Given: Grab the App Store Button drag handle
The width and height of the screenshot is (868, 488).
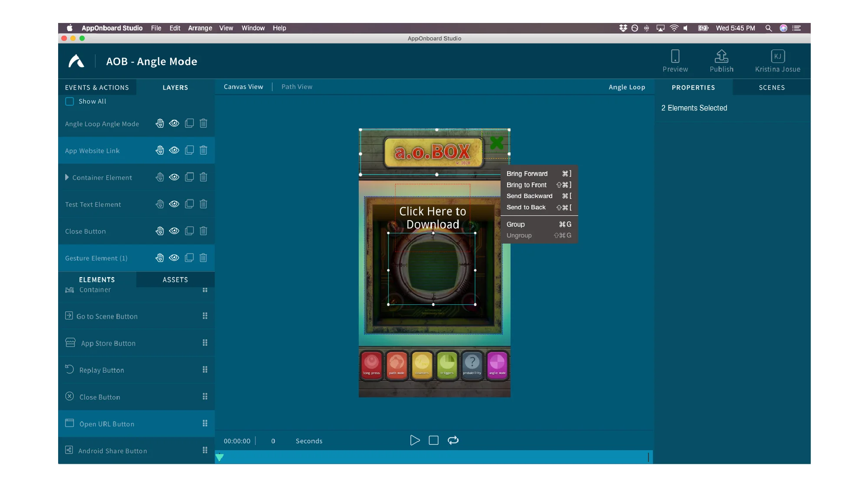Looking at the screenshot, I should (205, 343).
